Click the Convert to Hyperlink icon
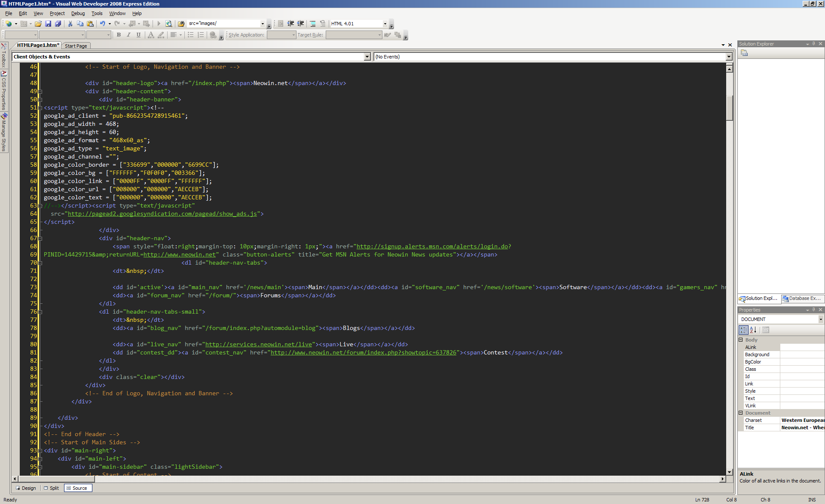This screenshot has height=504, width=825. point(213,35)
